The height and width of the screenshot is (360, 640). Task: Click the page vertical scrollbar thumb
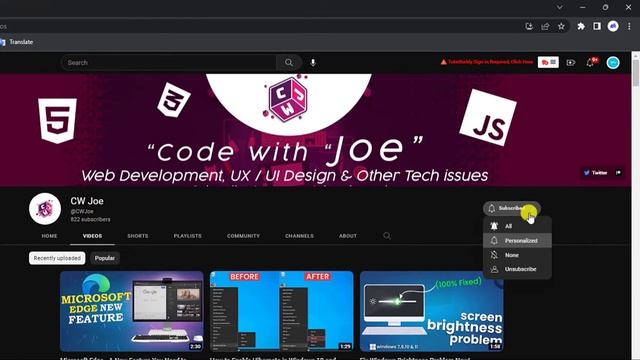636,73
